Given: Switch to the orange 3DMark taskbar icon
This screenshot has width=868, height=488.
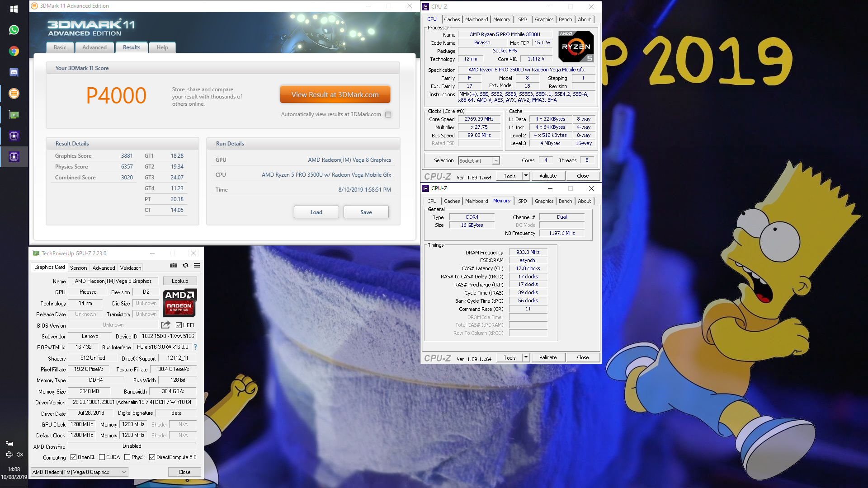Looking at the screenshot, I should [x=14, y=94].
